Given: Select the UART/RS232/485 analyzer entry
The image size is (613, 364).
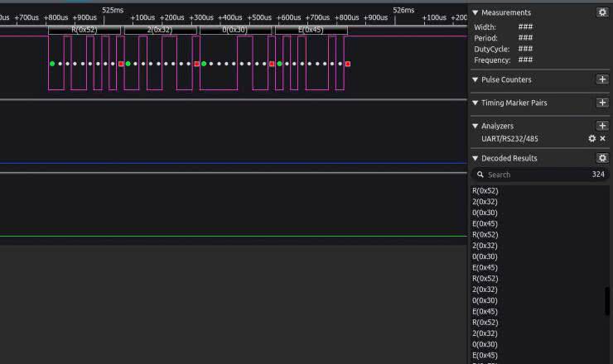Looking at the screenshot, I should [509, 139].
